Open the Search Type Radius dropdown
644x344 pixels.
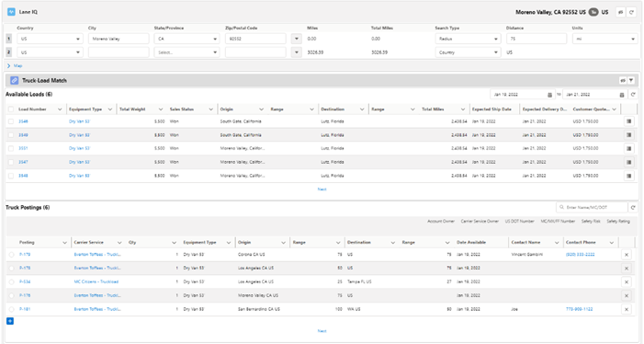(x=468, y=39)
